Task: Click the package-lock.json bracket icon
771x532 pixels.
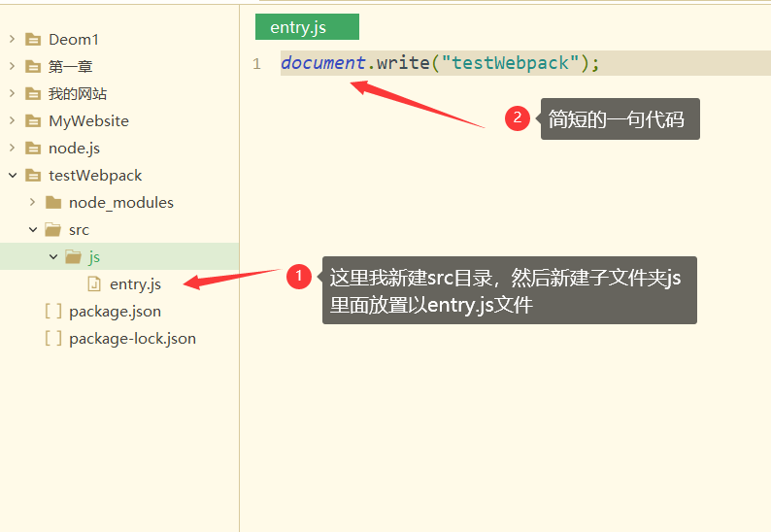Action: (53, 338)
